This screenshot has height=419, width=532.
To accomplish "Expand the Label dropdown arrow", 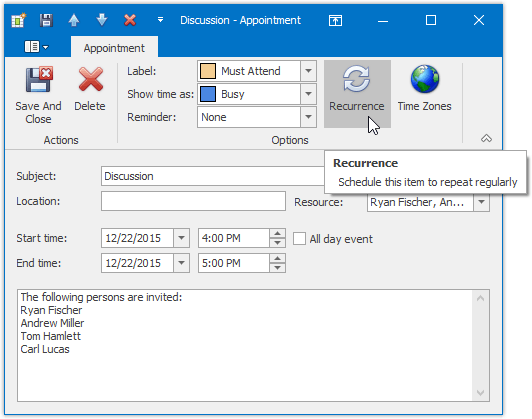I will [x=308, y=71].
